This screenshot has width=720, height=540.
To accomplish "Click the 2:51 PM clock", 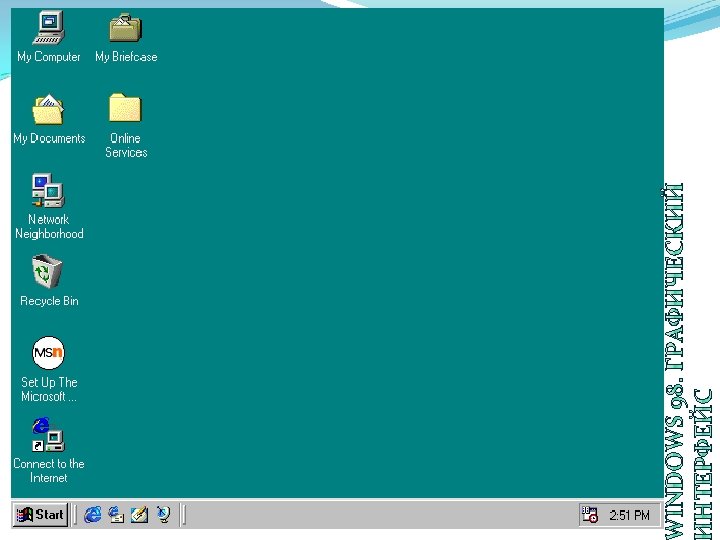I will (x=630, y=515).
